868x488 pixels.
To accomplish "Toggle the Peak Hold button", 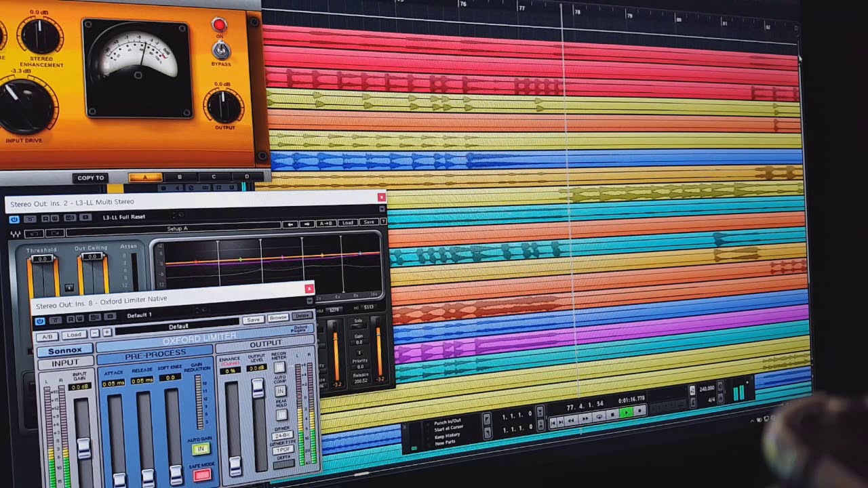I will tap(281, 415).
